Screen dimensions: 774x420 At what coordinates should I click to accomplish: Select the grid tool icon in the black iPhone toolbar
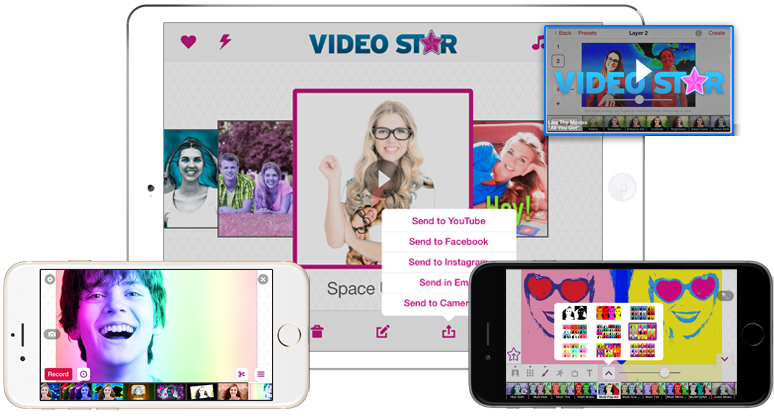click(x=530, y=373)
